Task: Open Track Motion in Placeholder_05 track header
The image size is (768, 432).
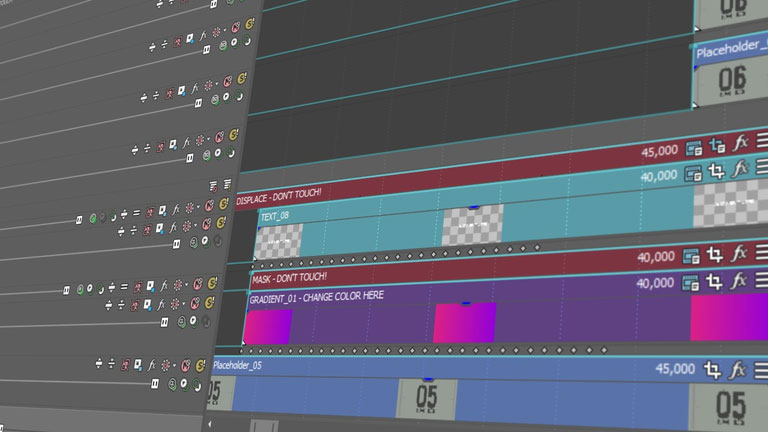Action: pyautogui.click(x=138, y=364)
